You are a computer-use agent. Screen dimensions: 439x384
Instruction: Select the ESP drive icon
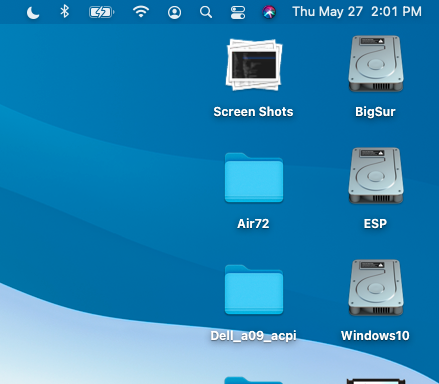[376, 176]
